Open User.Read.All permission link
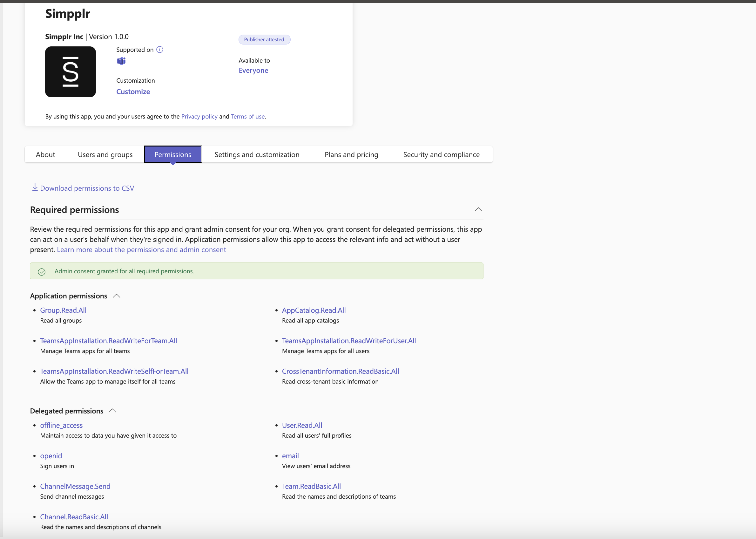 302,425
